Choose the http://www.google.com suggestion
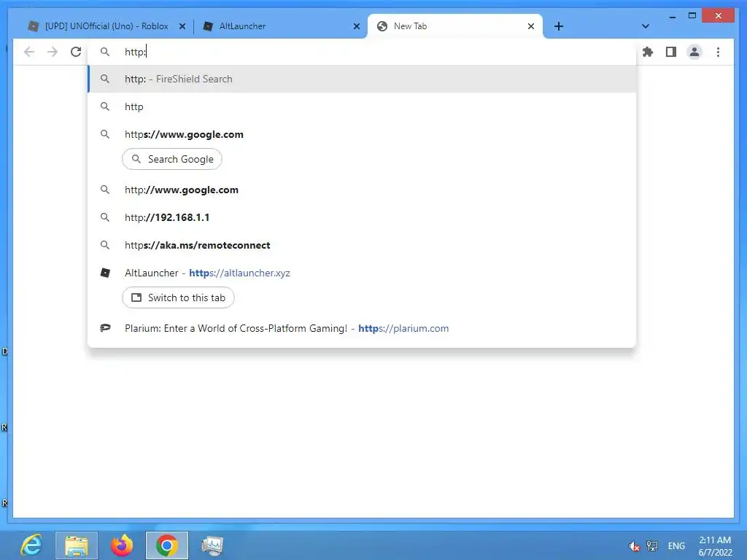 tap(362, 190)
